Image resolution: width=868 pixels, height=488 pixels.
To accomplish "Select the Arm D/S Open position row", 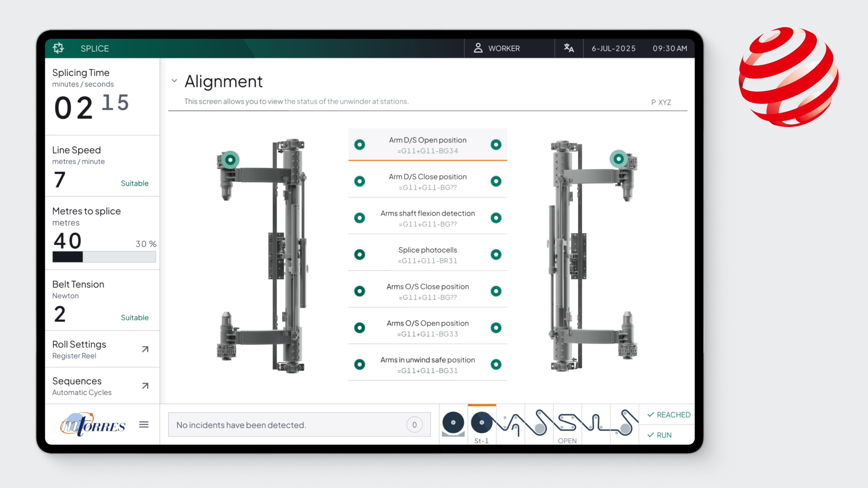I will pyautogui.click(x=428, y=145).
